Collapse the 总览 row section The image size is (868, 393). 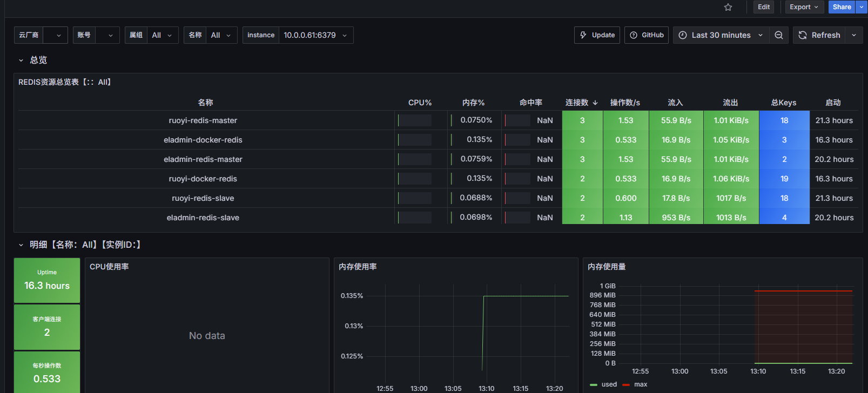click(21, 60)
